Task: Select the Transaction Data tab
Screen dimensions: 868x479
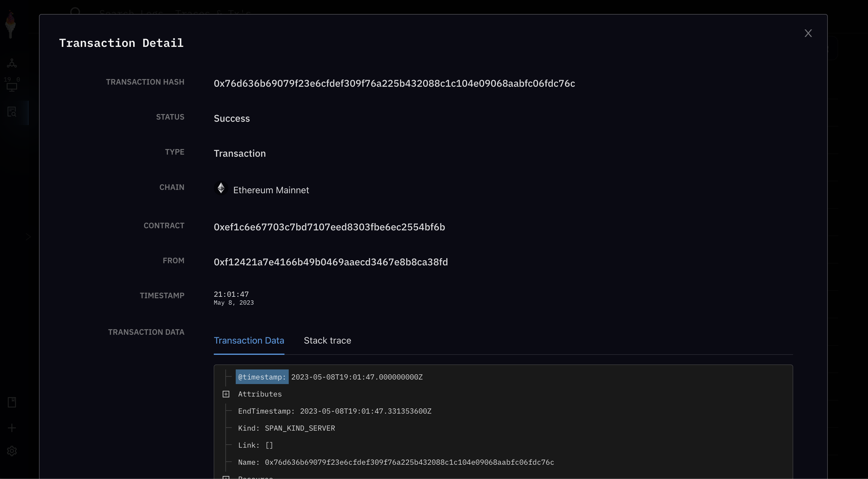Action: point(249,340)
